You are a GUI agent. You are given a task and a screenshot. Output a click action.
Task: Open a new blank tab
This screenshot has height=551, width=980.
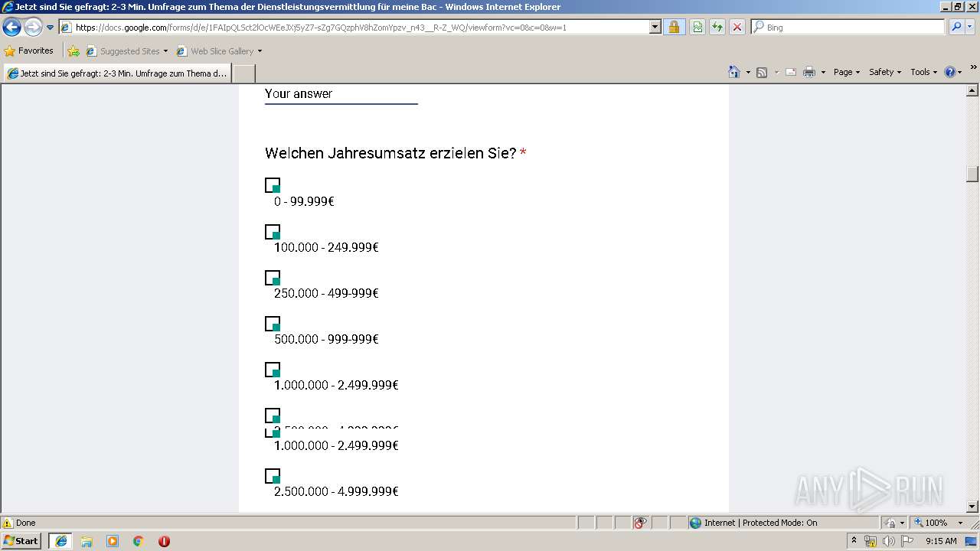[243, 73]
